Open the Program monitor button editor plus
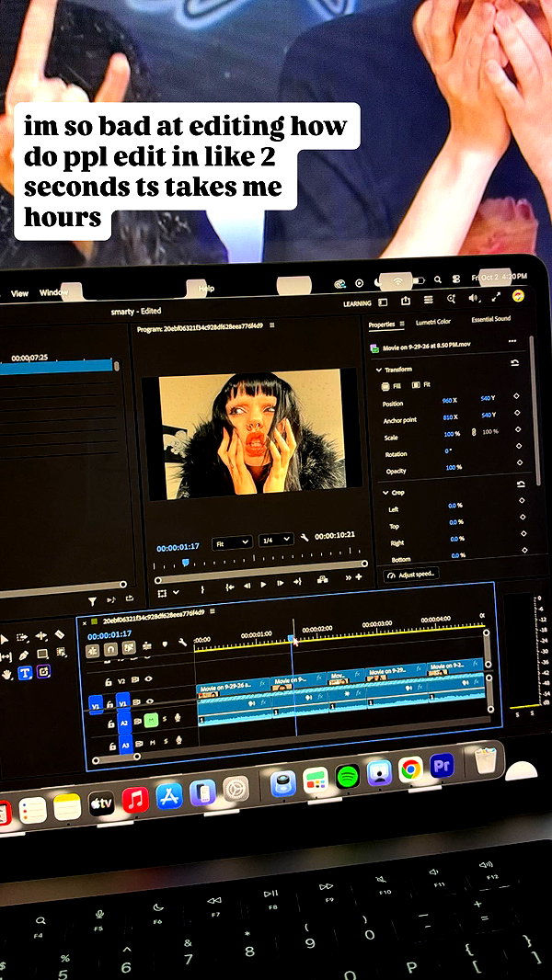 [359, 576]
